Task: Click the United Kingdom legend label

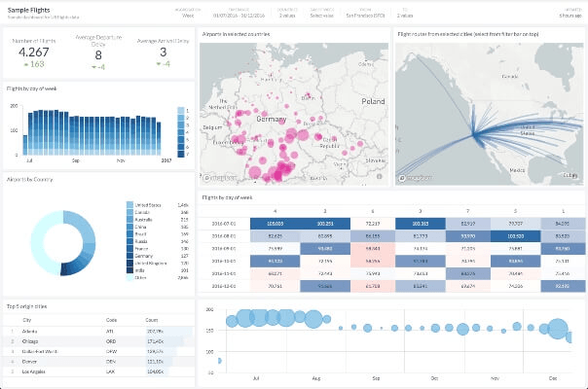Action: (x=151, y=264)
